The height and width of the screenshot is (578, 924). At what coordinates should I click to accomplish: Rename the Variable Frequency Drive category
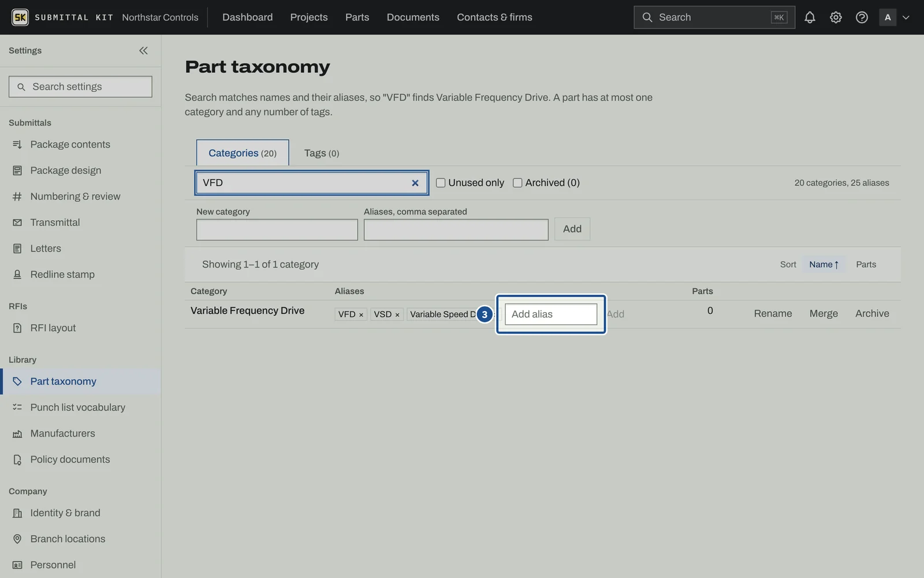(x=773, y=314)
